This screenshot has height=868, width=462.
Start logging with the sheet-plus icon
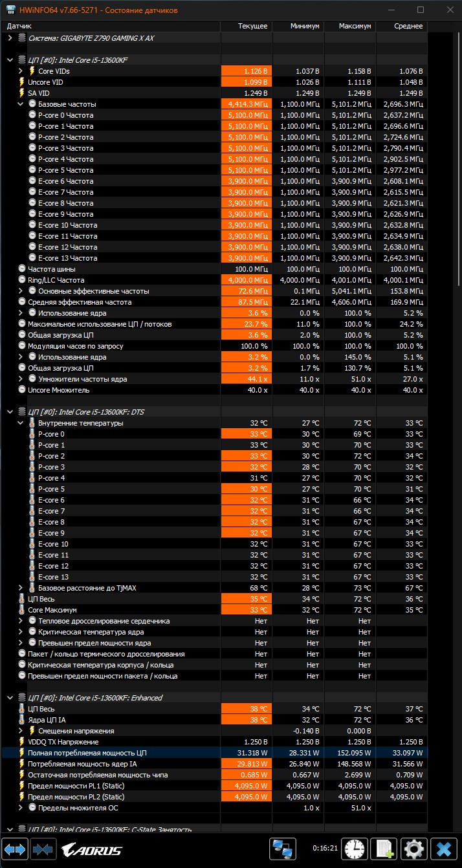tap(384, 849)
